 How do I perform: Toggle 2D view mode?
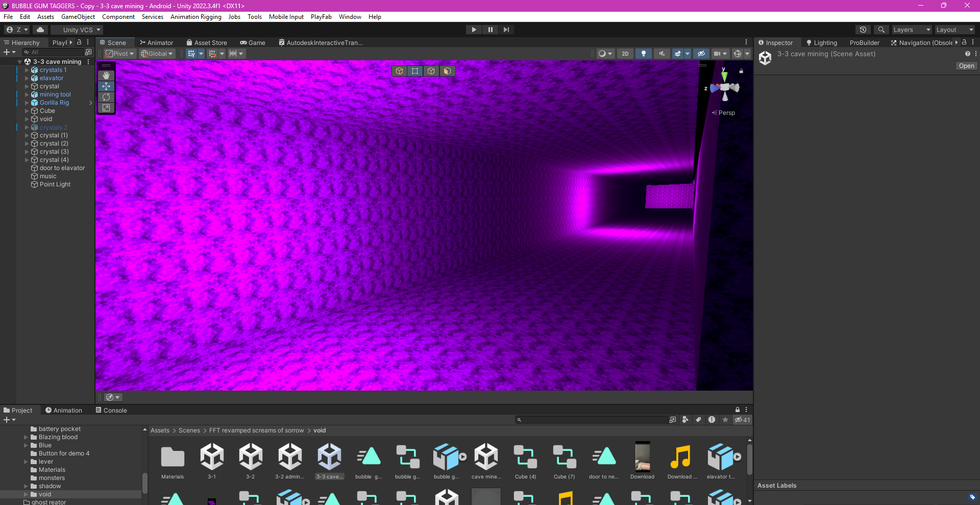pos(625,54)
